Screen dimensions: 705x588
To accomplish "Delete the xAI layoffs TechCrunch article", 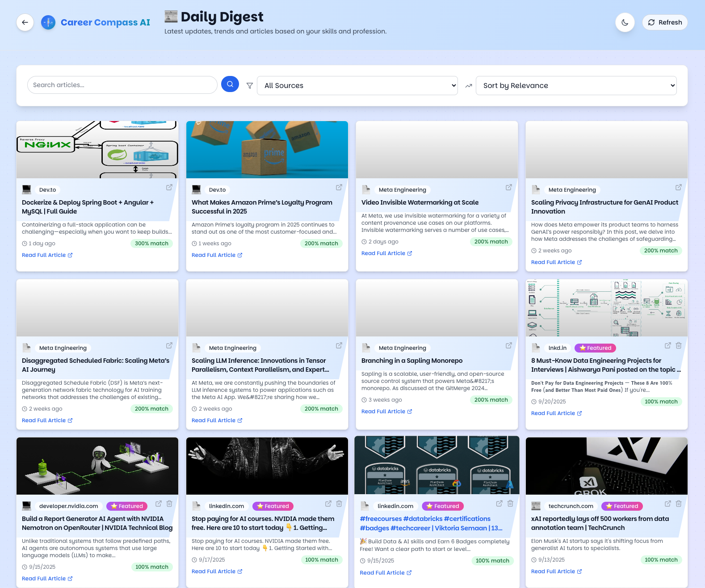I will 679,504.
